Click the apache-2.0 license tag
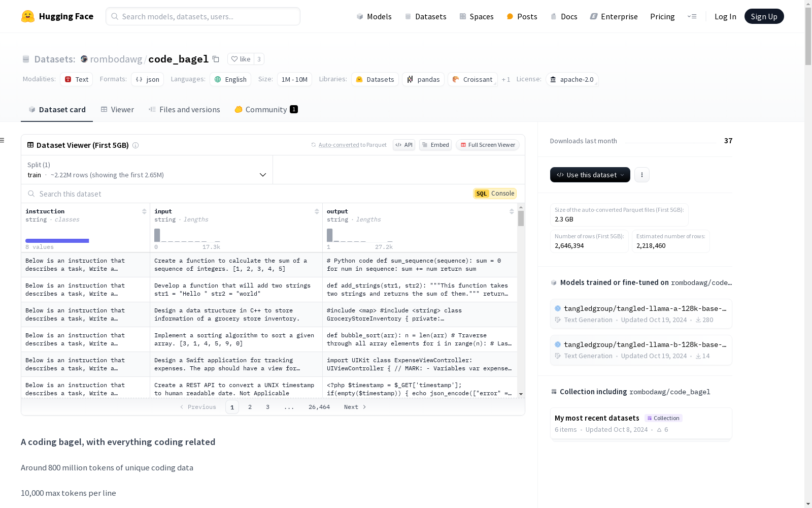812x508 pixels. click(x=572, y=79)
